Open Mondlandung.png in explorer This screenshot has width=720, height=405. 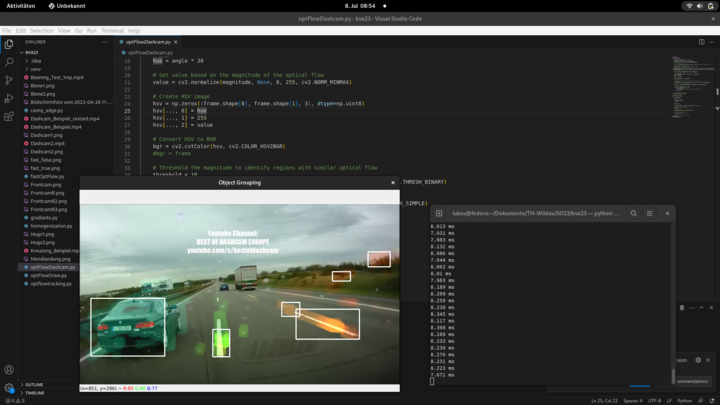click(x=51, y=259)
